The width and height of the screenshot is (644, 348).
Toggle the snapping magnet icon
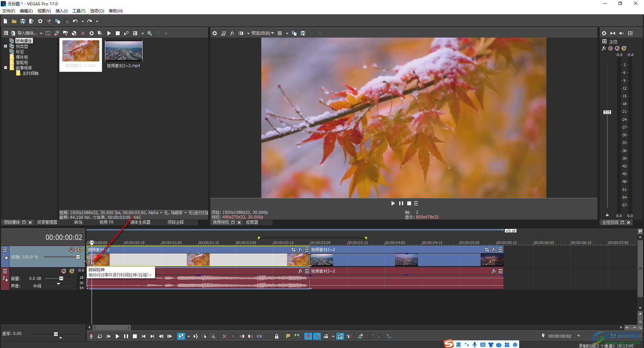[x=308, y=336]
